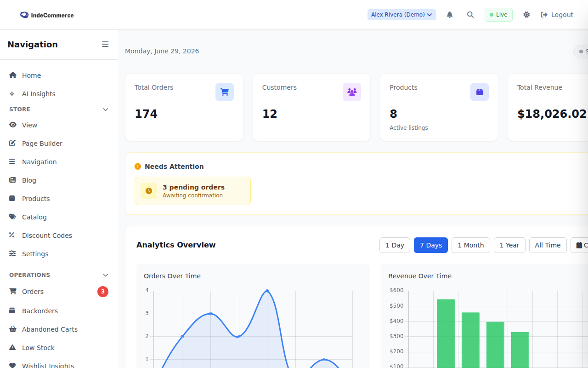Click the date Monday, June 29, 2026
Image resolution: width=588 pixels, height=368 pixels.
pyautogui.click(x=162, y=51)
